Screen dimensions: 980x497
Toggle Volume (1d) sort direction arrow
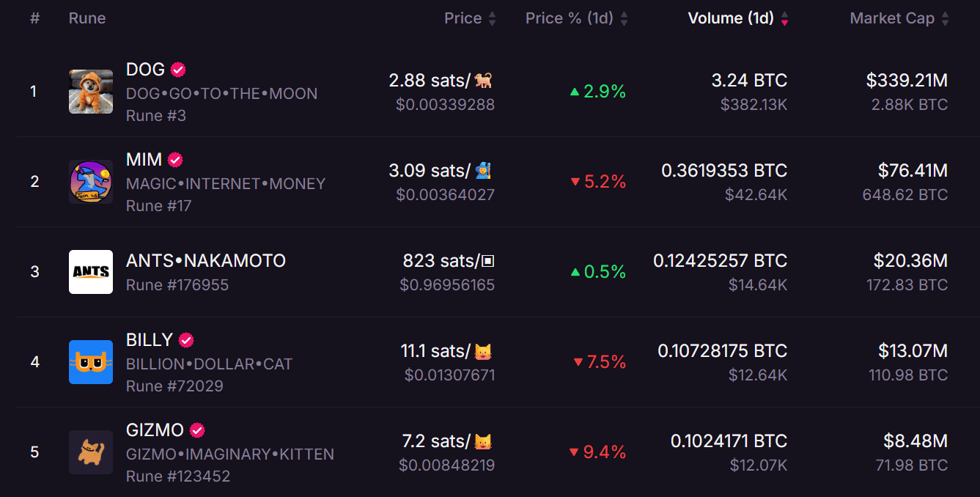pyautogui.click(x=784, y=19)
